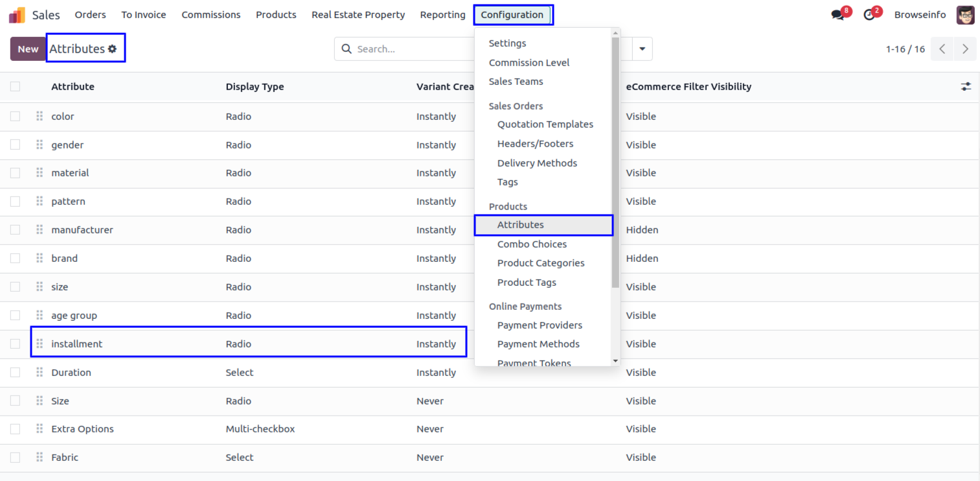Go to previous page arrow

[942, 49]
